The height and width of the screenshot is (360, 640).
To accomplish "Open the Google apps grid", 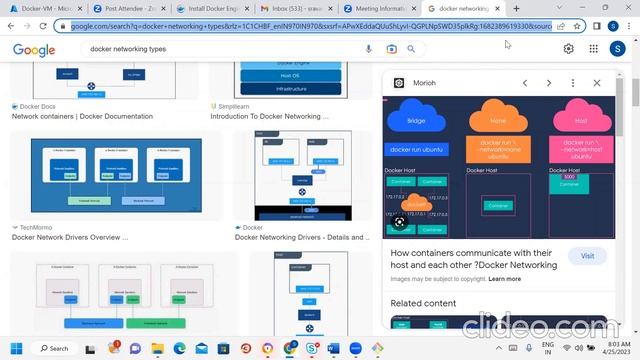I will pos(593,49).
